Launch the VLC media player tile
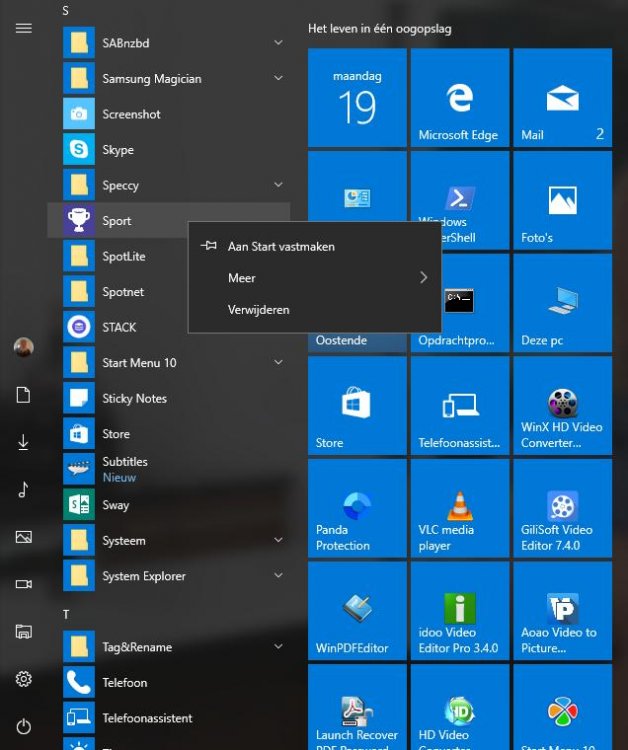This screenshot has height=750, width=628. [x=459, y=508]
